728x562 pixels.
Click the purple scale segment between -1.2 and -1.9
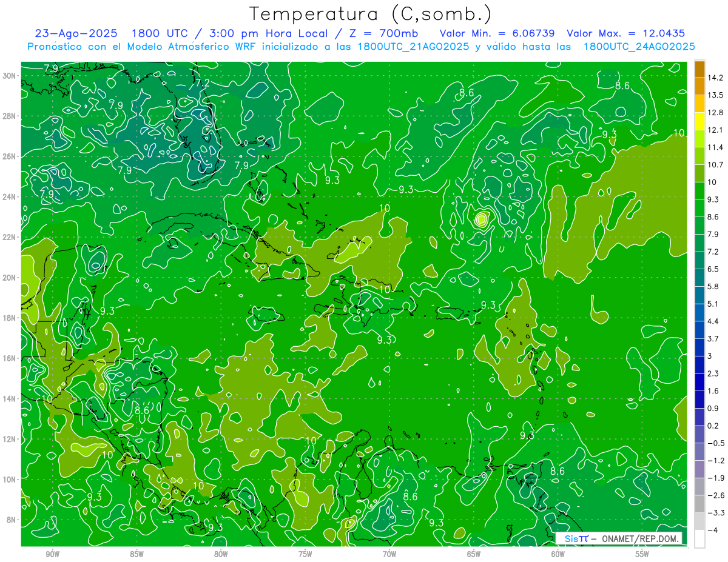click(x=699, y=469)
